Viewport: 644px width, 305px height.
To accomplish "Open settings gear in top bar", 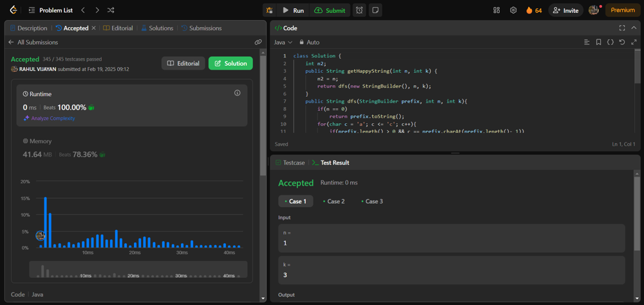I will tap(513, 10).
